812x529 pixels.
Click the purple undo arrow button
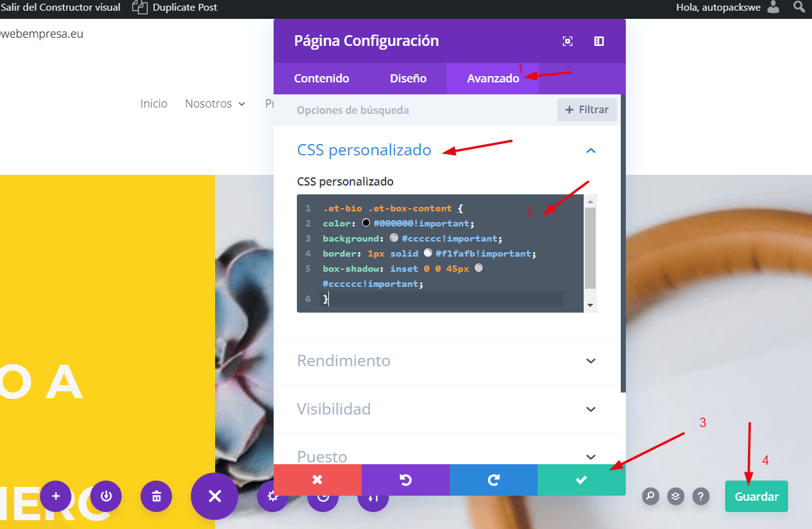[406, 480]
